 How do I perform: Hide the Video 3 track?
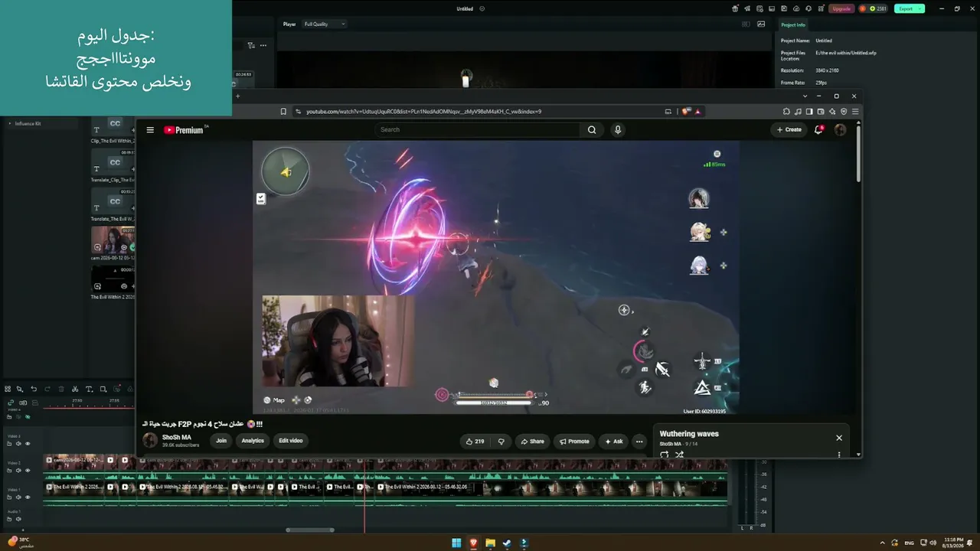pos(28,444)
